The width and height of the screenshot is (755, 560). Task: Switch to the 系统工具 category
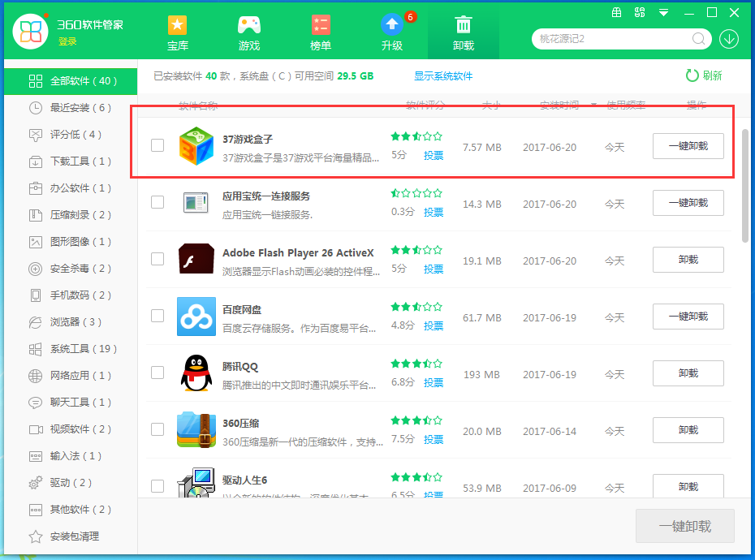click(x=71, y=348)
